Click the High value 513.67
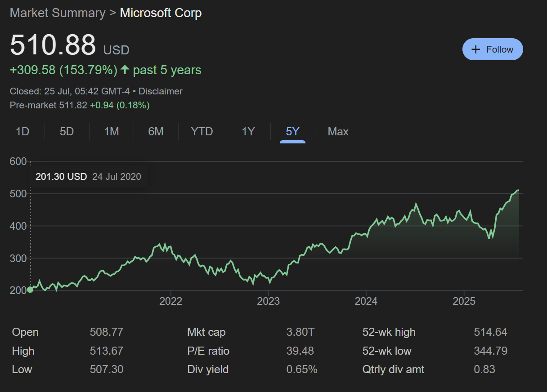Viewport: 547px width, 392px height. point(107,351)
